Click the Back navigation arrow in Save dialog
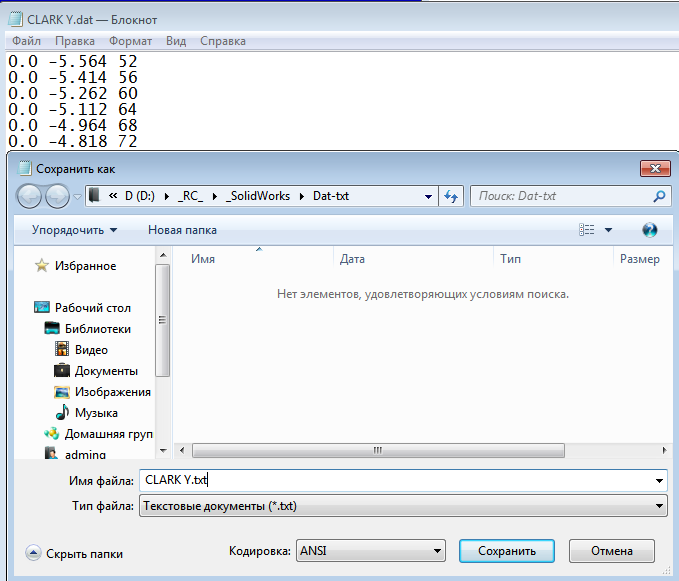The height and width of the screenshot is (581, 679). [x=29, y=197]
